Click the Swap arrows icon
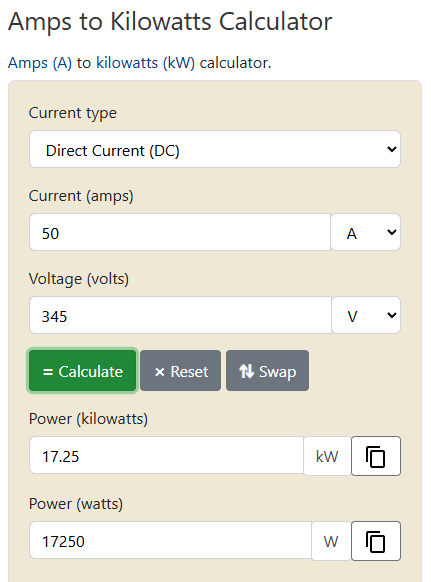The width and height of the screenshot is (431, 582). (x=246, y=371)
